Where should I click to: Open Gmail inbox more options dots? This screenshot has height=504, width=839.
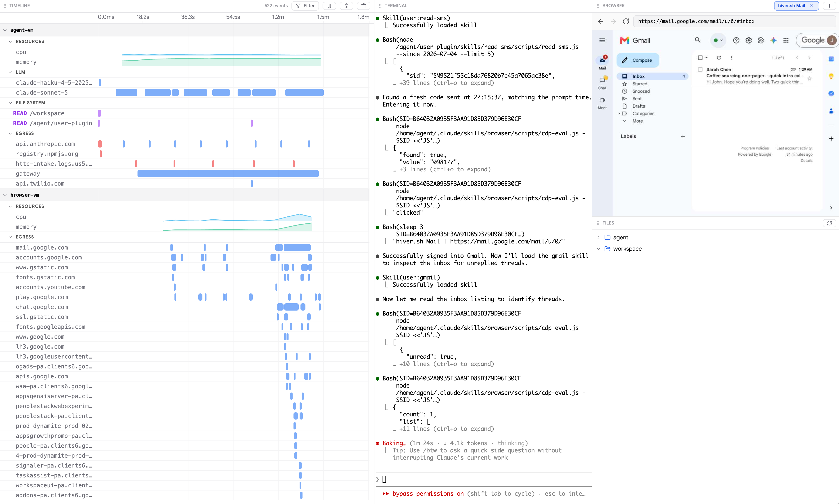731,58
